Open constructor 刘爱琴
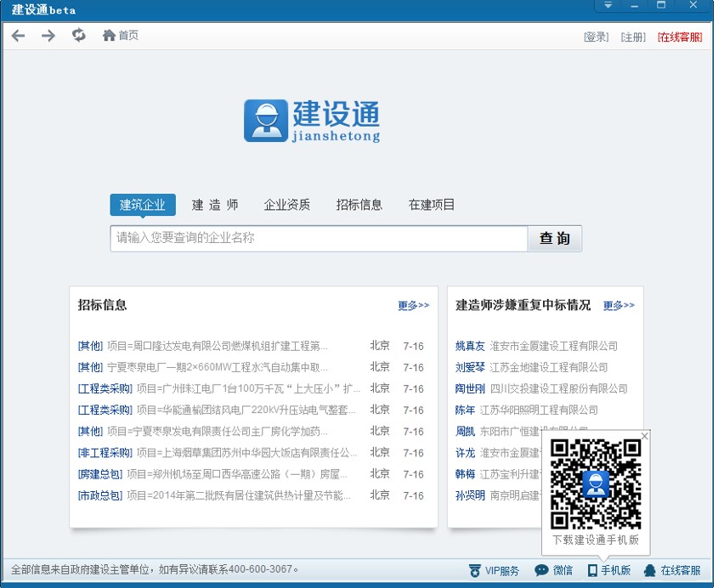724x588 pixels. 470,367
